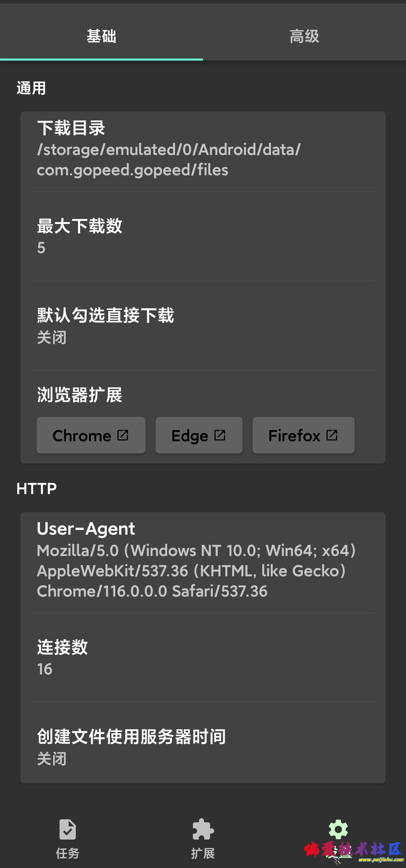The width and height of the screenshot is (406, 868).
Task: Click external-link icon on Edge button
Action: click(x=220, y=435)
